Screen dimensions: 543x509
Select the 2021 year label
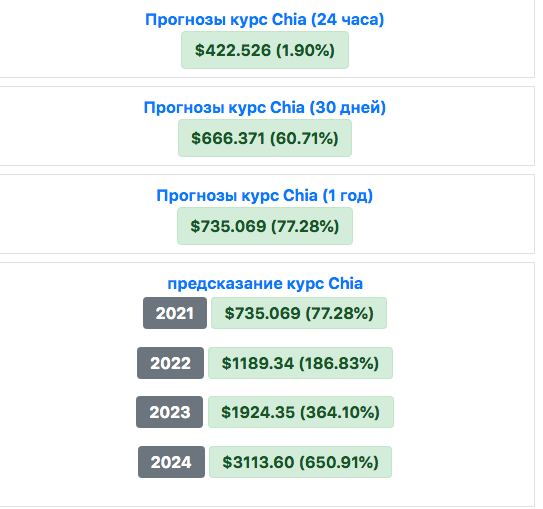coord(175,313)
